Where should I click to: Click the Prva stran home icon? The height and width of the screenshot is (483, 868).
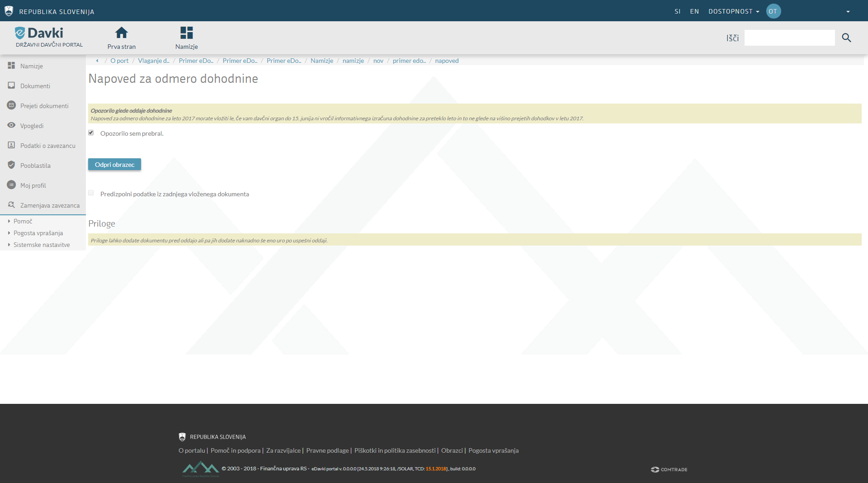[x=121, y=33]
